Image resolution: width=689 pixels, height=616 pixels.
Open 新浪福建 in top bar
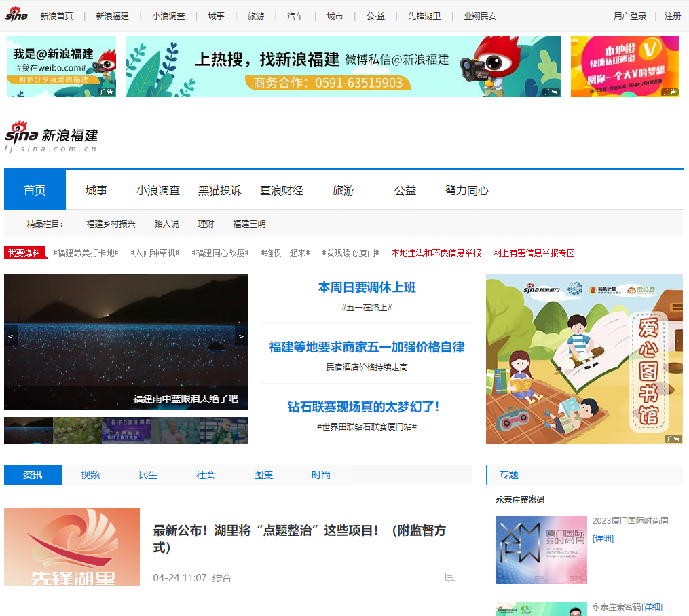click(x=113, y=16)
